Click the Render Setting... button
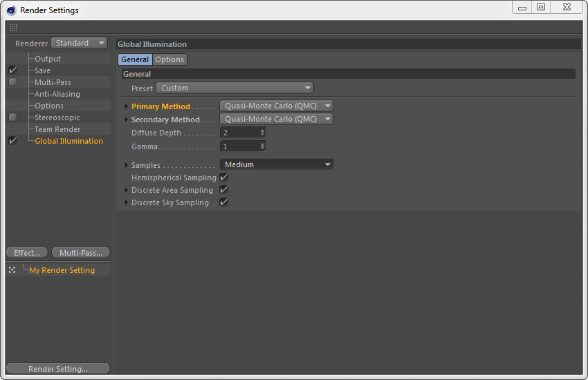Viewport: 588px width, 380px height. click(x=57, y=369)
